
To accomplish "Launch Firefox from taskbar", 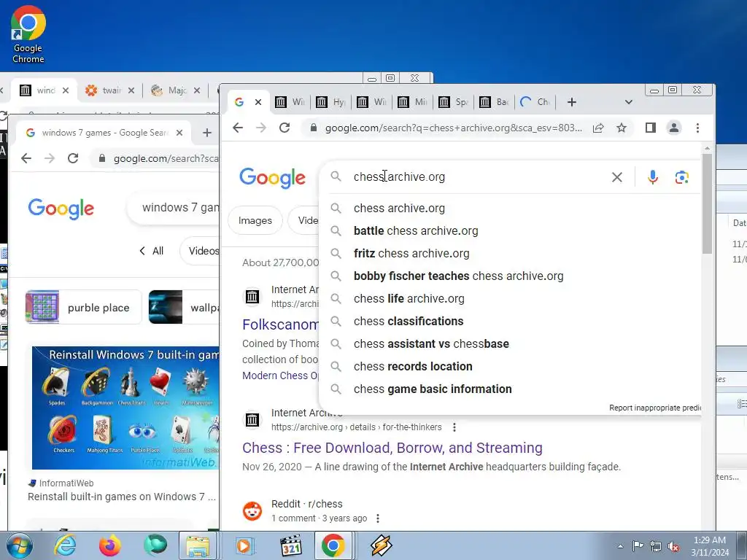I will tap(110, 545).
